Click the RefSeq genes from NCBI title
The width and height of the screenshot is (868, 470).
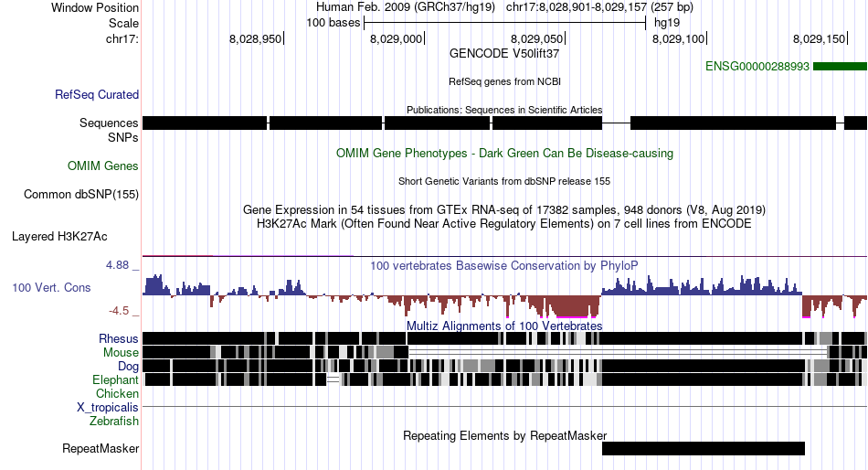click(504, 81)
